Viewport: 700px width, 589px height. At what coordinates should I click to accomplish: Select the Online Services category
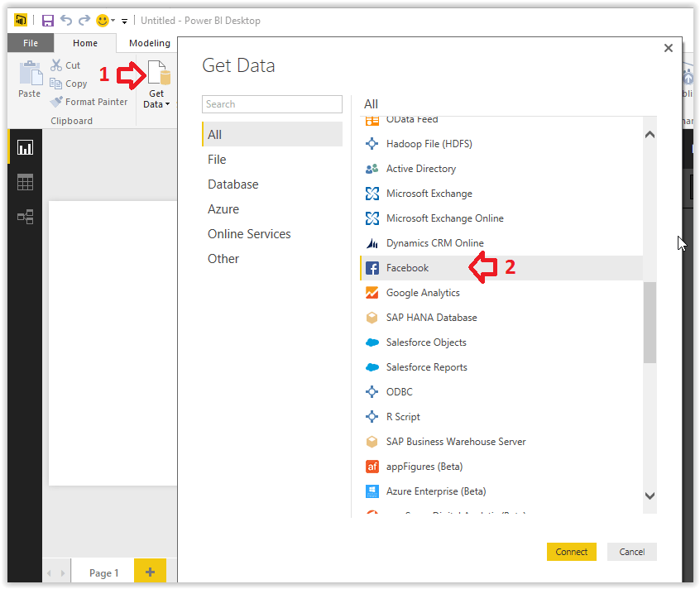click(249, 234)
